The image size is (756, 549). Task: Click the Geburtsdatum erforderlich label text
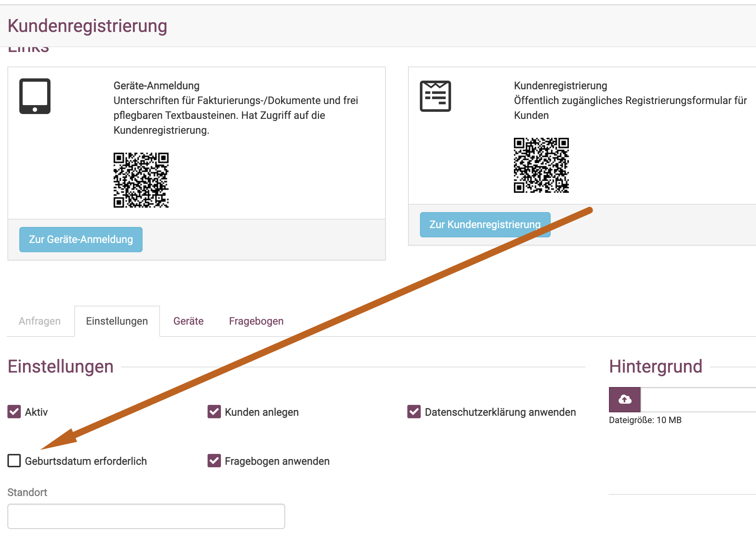86,461
